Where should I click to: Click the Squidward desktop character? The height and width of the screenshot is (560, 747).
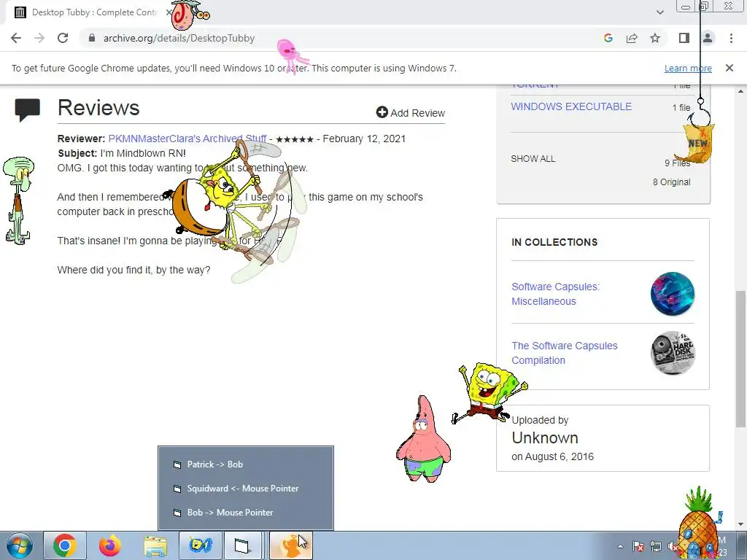click(x=18, y=201)
